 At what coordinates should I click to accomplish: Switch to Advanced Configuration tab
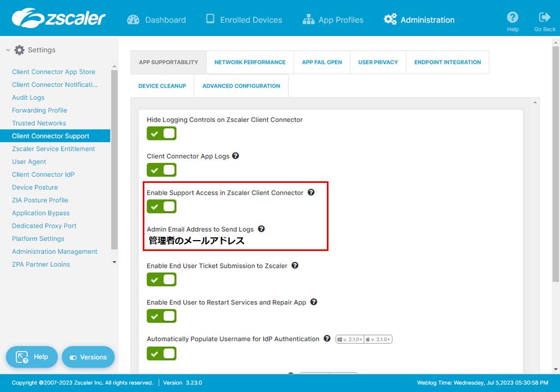pyautogui.click(x=241, y=85)
